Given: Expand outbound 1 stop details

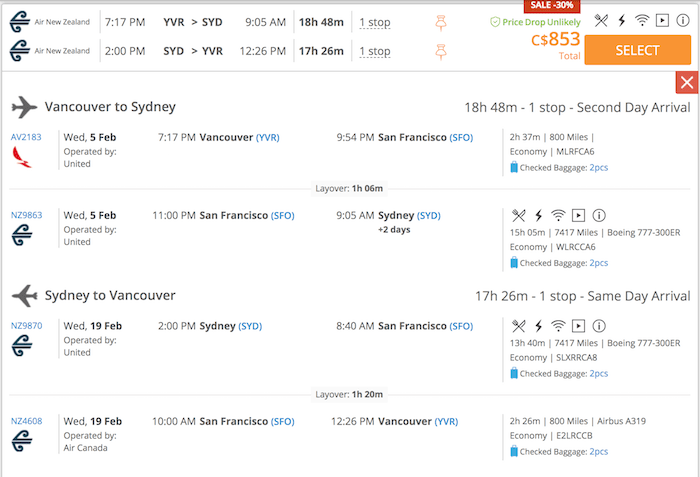Looking at the screenshot, I should [375, 22].
